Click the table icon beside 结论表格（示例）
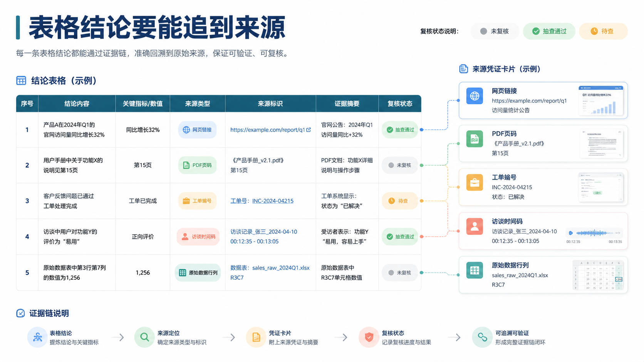This screenshot has height=362, width=644. 21,80
